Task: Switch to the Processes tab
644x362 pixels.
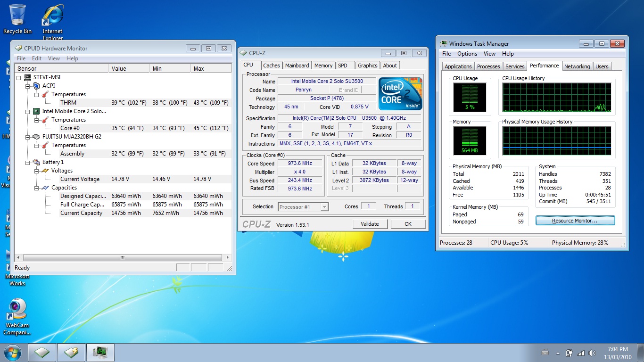Action: 488,66
